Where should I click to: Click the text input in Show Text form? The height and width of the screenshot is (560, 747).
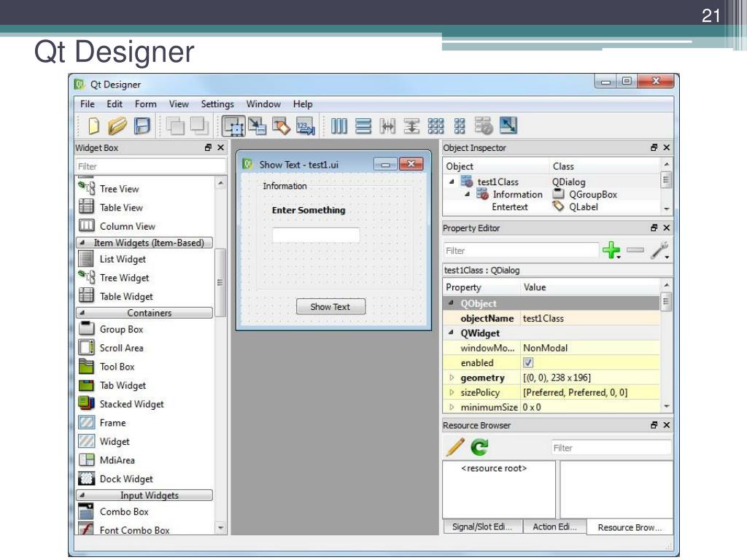[x=316, y=235]
